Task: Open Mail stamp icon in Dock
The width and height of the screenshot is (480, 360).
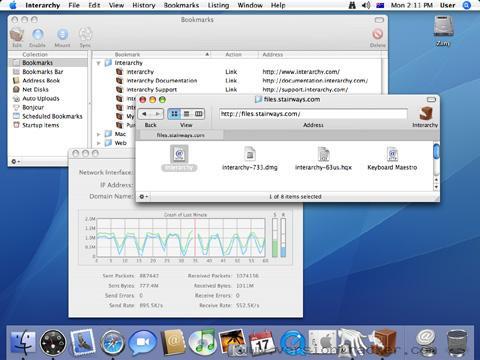Action: (x=83, y=342)
